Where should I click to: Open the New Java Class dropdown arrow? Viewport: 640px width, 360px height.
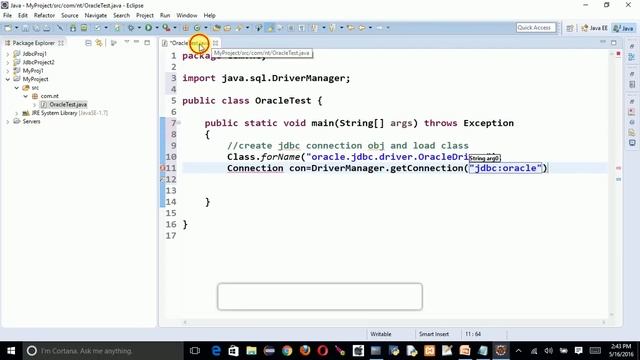coord(206,28)
